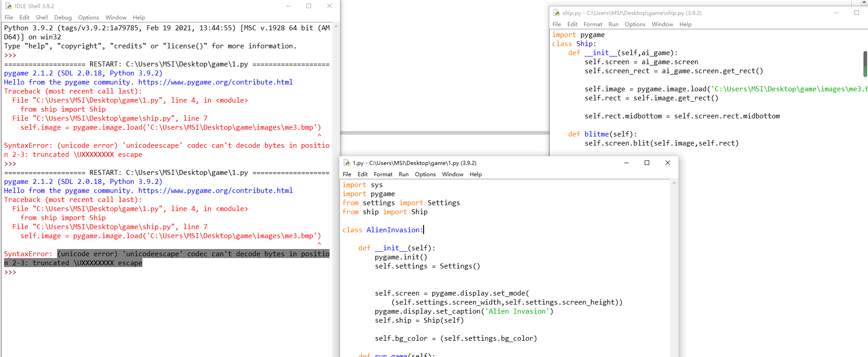Click first 'Traceback (most recent call last):' in Shell

click(x=73, y=91)
